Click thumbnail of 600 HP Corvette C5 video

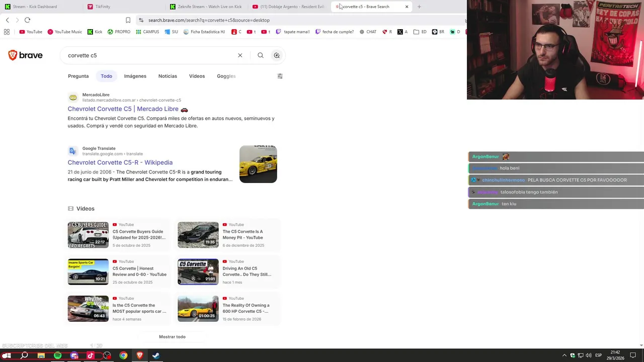click(x=198, y=308)
